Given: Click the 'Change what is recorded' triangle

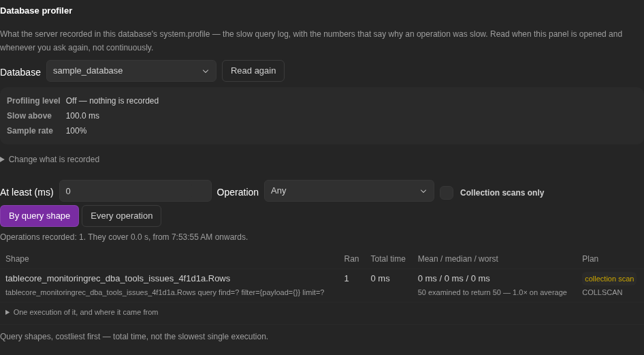Looking at the screenshot, I should [x=3, y=159].
